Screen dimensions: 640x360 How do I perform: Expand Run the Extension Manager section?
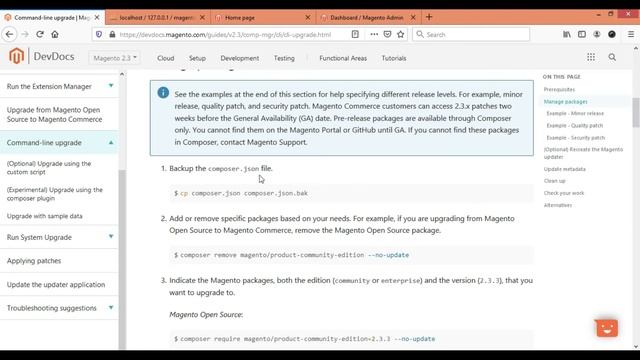pyautogui.click(x=111, y=86)
